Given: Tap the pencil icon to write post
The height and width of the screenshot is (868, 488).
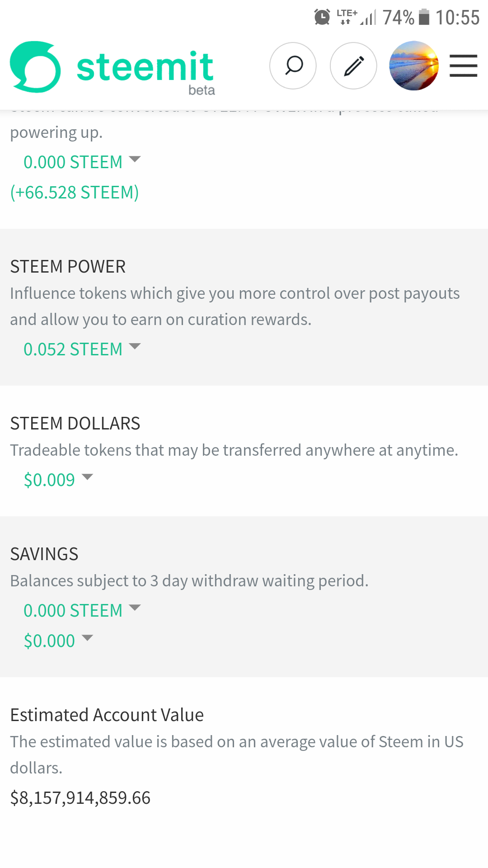Looking at the screenshot, I should click(353, 66).
